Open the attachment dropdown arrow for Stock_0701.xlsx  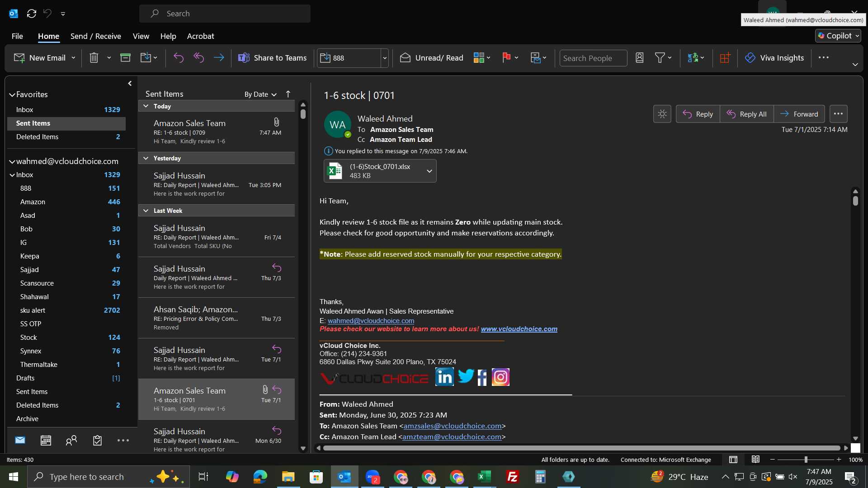click(x=429, y=171)
